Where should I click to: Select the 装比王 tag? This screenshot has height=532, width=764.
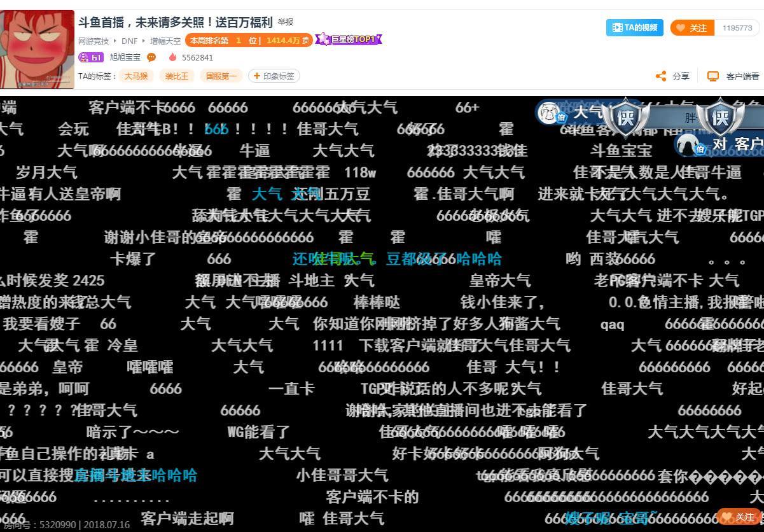click(177, 76)
